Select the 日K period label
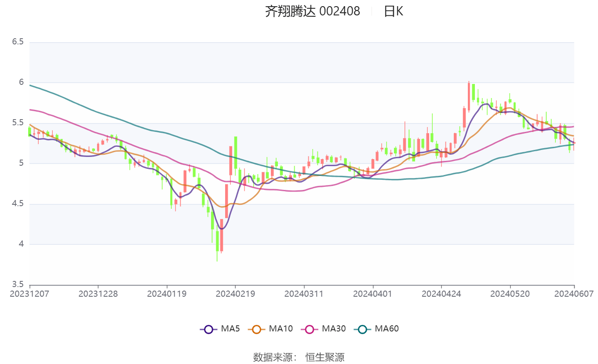The width and height of the screenshot is (598, 364). 393,11
